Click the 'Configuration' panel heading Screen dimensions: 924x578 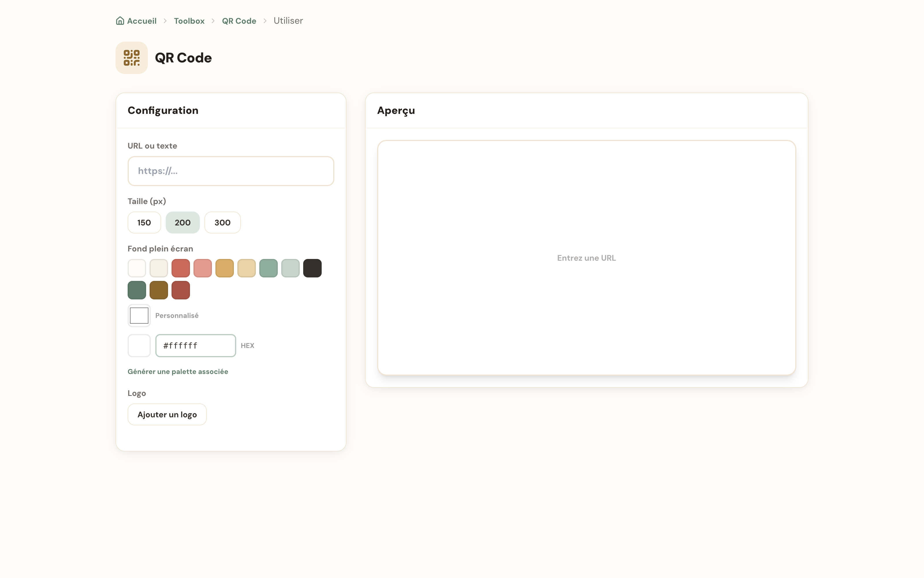(x=163, y=110)
